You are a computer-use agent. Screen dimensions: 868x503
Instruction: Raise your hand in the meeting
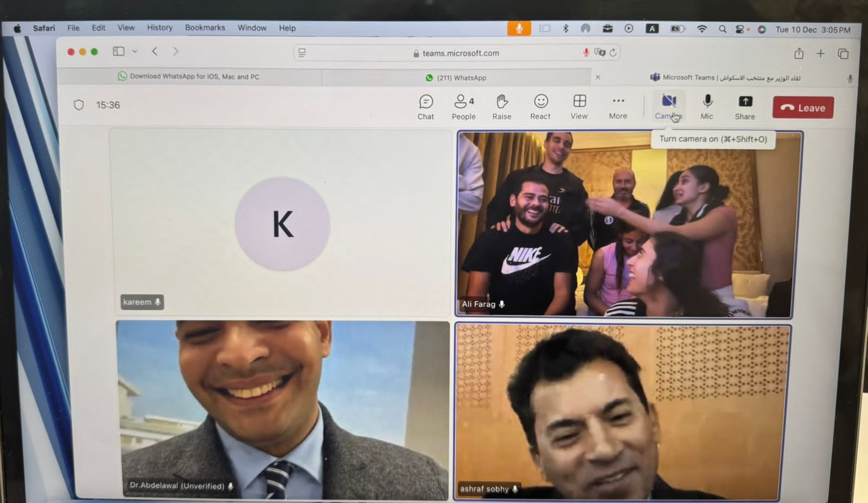502,107
